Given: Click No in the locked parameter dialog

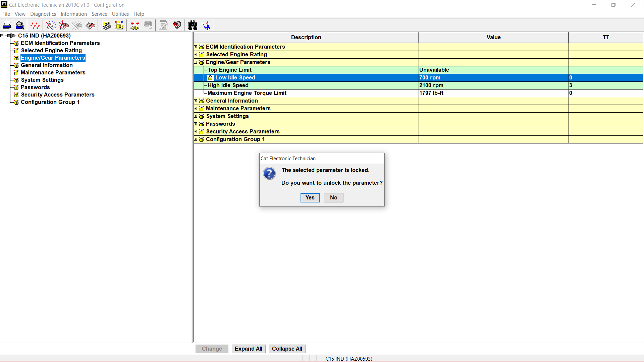Looking at the screenshot, I should point(333,198).
